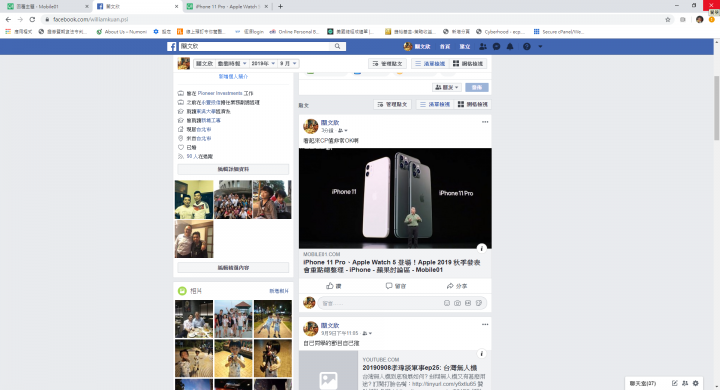The width and height of the screenshot is (720, 390).
Task: Open the iPhone 11 keynote preview image
Action: click(x=395, y=198)
